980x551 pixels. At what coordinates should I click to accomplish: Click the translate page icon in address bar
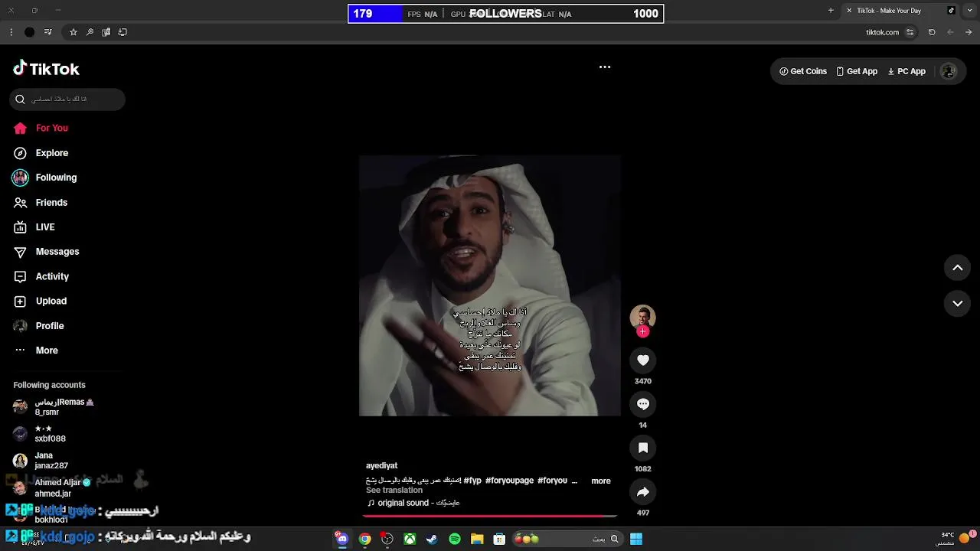click(x=106, y=32)
